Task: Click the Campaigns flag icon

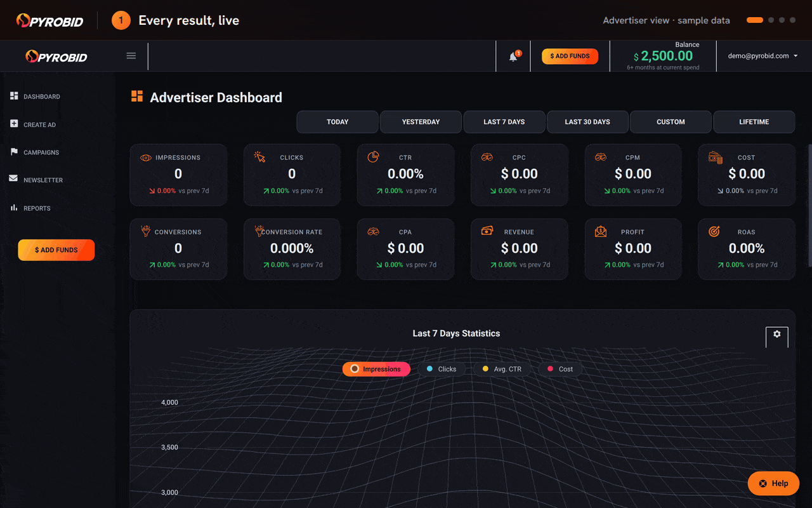Action: 14,152
